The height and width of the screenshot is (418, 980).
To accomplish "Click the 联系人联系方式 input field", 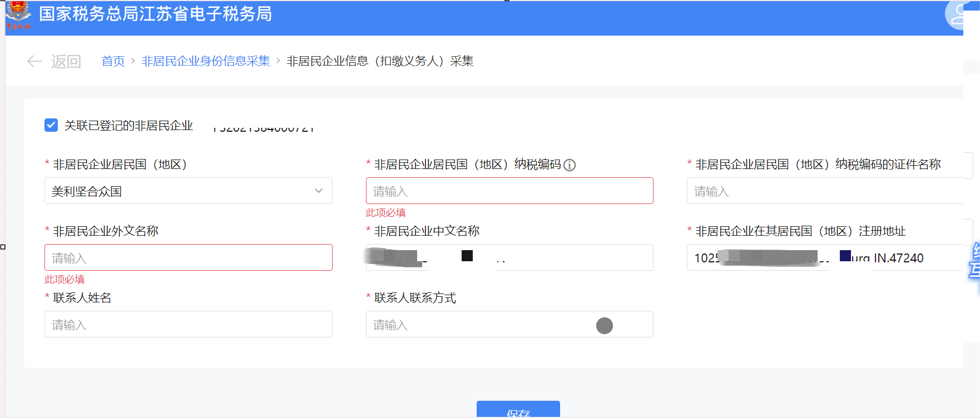I will click(478, 324).
